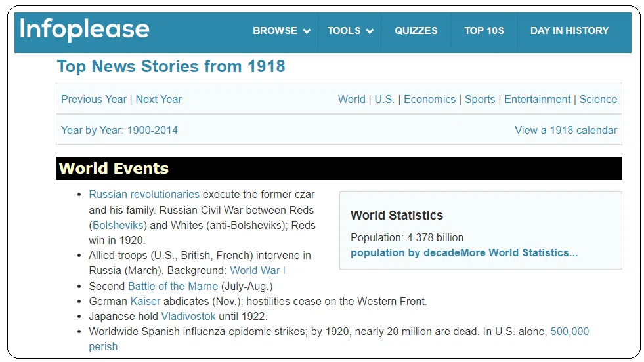This screenshot has width=644, height=362.
Task: Open the Battle of the Marne link
Action: pos(173,286)
